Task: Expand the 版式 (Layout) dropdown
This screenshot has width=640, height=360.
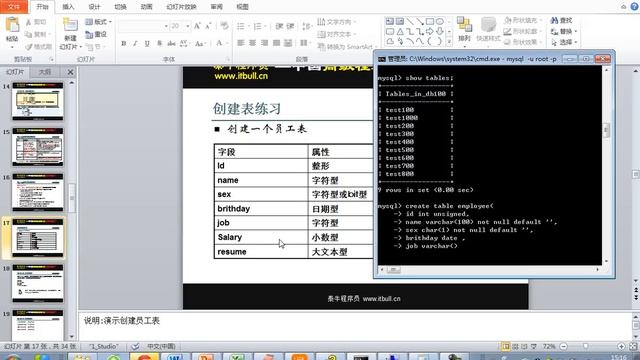Action: tap(98, 22)
